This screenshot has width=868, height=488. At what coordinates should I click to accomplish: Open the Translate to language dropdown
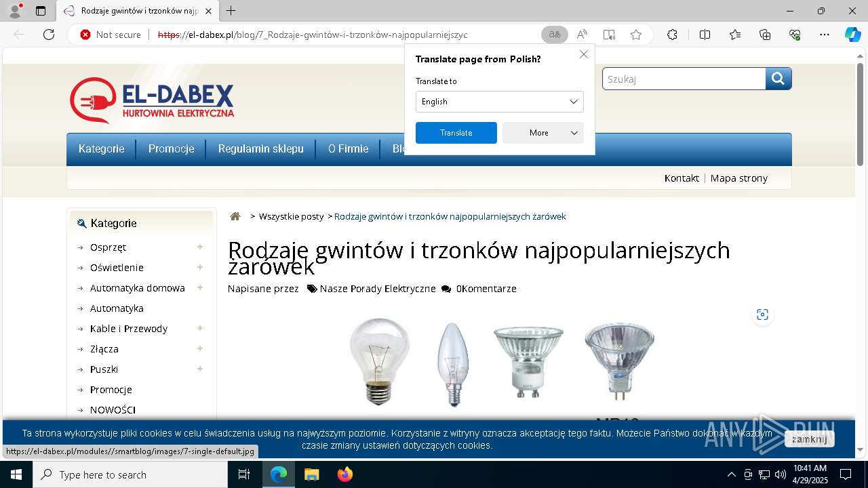click(499, 102)
